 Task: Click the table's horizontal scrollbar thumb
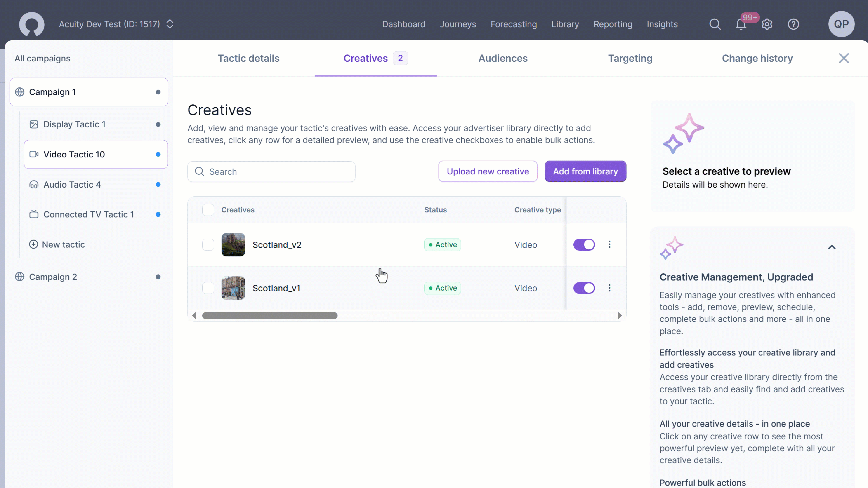[270, 316]
